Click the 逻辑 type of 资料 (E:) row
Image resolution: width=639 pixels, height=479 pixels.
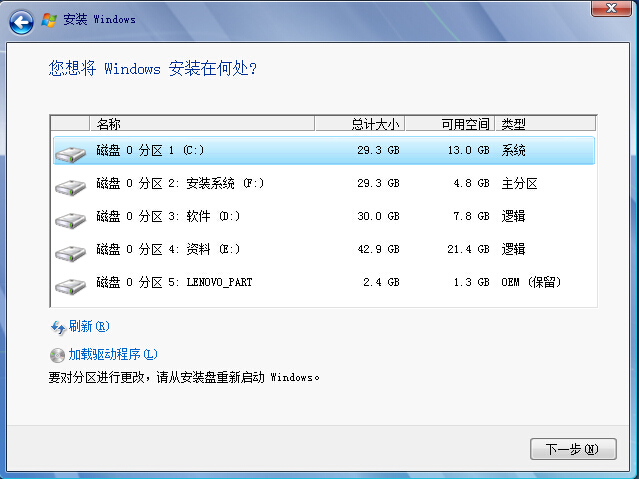click(513, 249)
